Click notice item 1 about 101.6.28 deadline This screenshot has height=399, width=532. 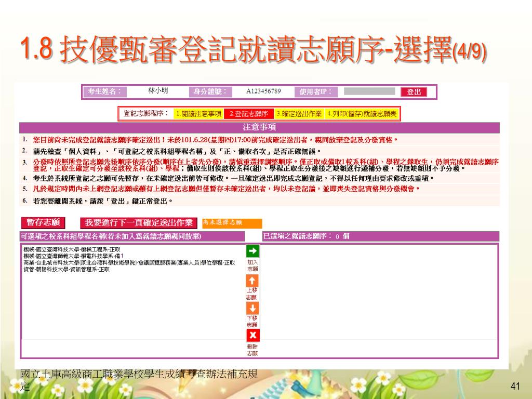click(260, 140)
